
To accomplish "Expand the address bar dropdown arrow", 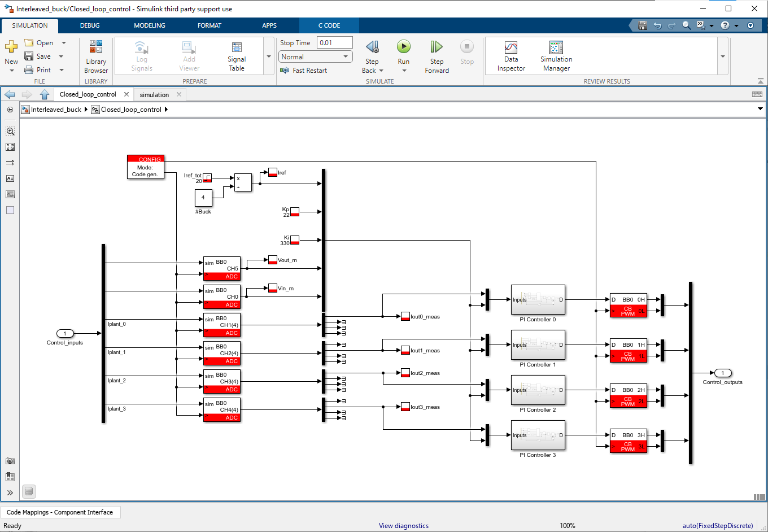I will tap(760, 109).
